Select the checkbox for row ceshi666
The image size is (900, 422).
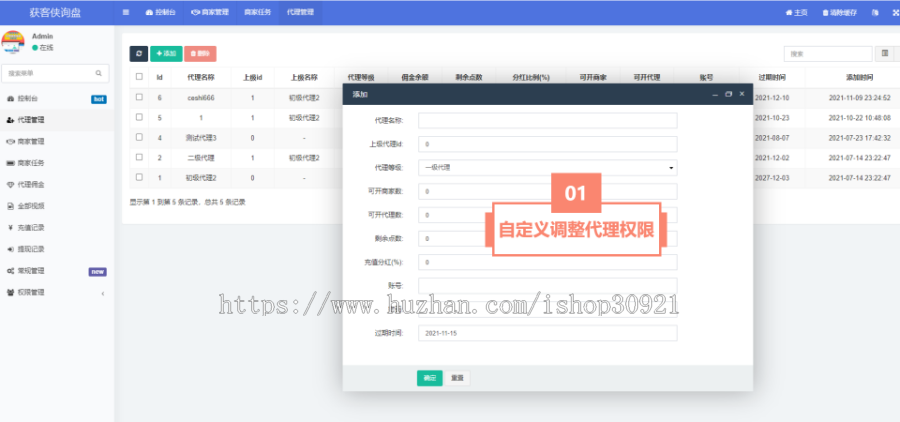click(139, 97)
